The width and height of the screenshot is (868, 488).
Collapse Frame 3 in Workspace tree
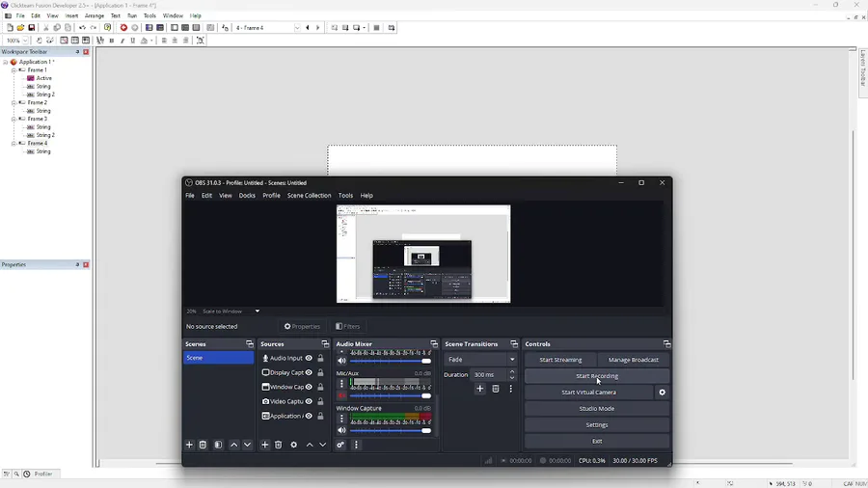point(14,119)
